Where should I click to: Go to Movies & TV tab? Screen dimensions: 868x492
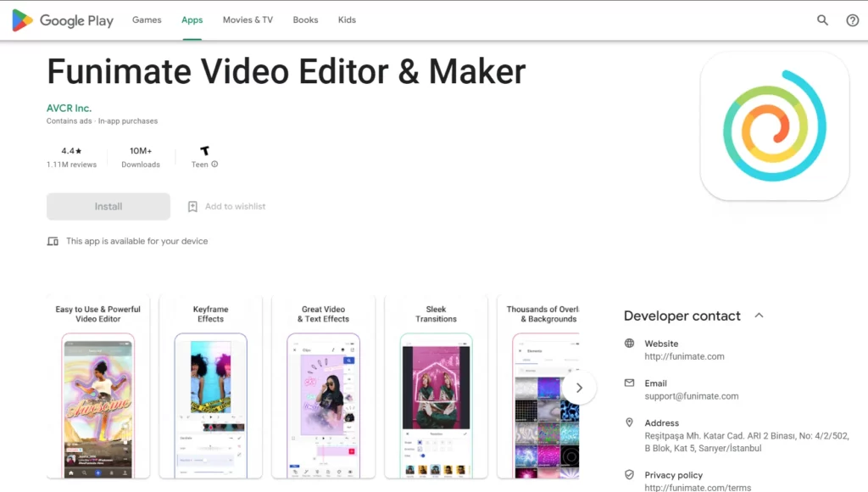coord(248,20)
